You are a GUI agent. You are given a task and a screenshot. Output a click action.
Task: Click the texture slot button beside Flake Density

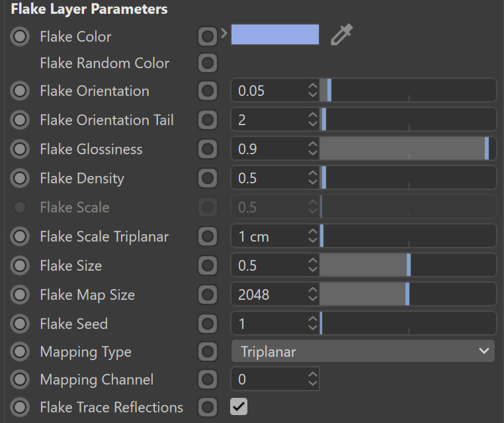coord(207,178)
